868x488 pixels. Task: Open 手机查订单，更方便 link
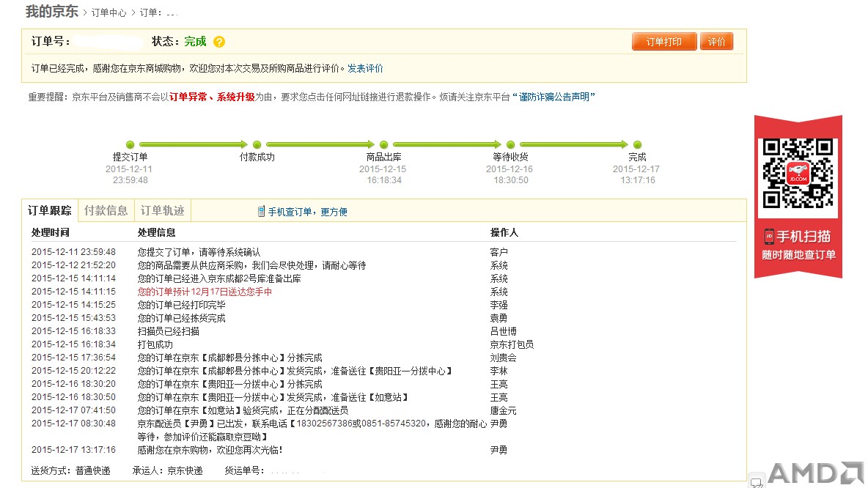(x=308, y=212)
